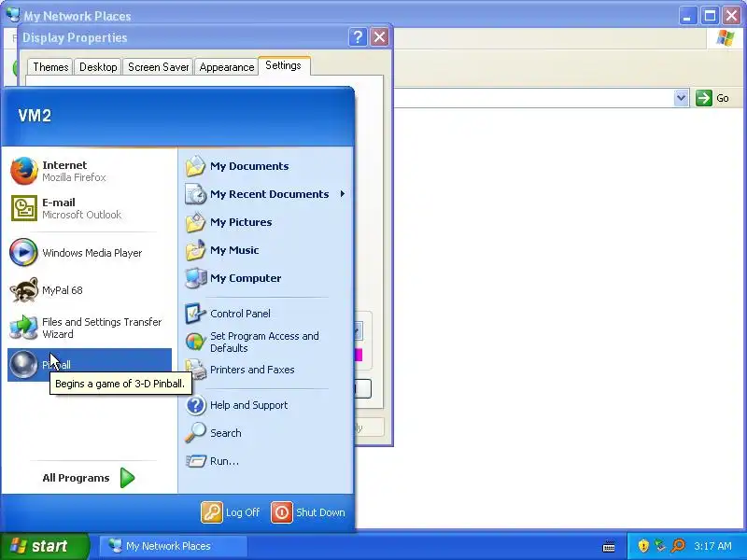Click the 3:17 AM system clock
The height and width of the screenshot is (560, 747).
pos(712,546)
